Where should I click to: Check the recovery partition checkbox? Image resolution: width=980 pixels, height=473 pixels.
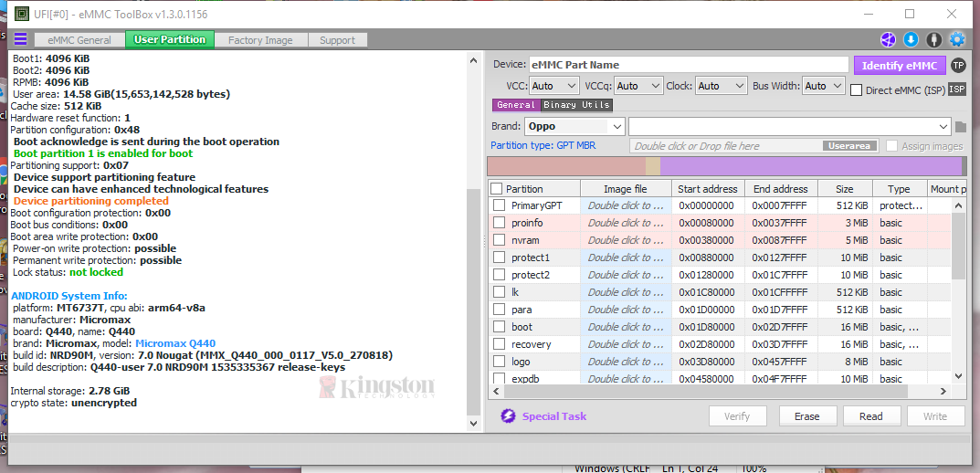[x=499, y=343]
